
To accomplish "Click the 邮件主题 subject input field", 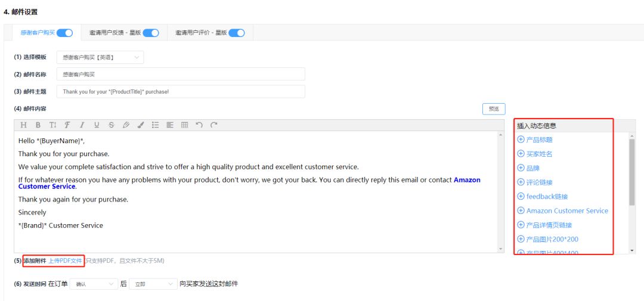I will tap(181, 92).
